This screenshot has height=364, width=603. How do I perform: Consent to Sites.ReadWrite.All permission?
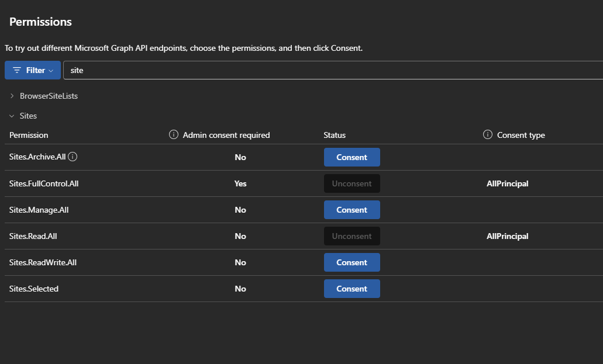pyautogui.click(x=352, y=262)
